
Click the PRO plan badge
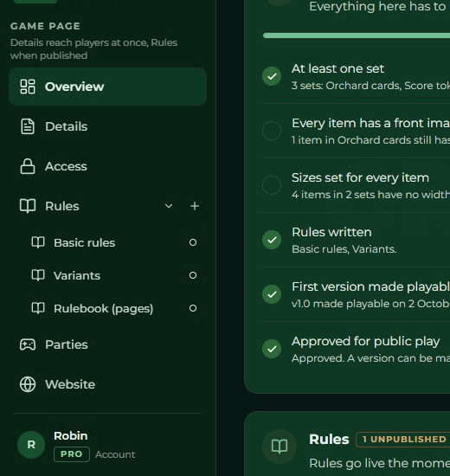[x=72, y=454]
